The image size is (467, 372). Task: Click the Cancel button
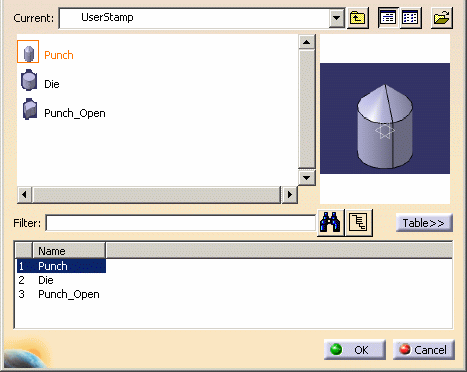(x=424, y=350)
